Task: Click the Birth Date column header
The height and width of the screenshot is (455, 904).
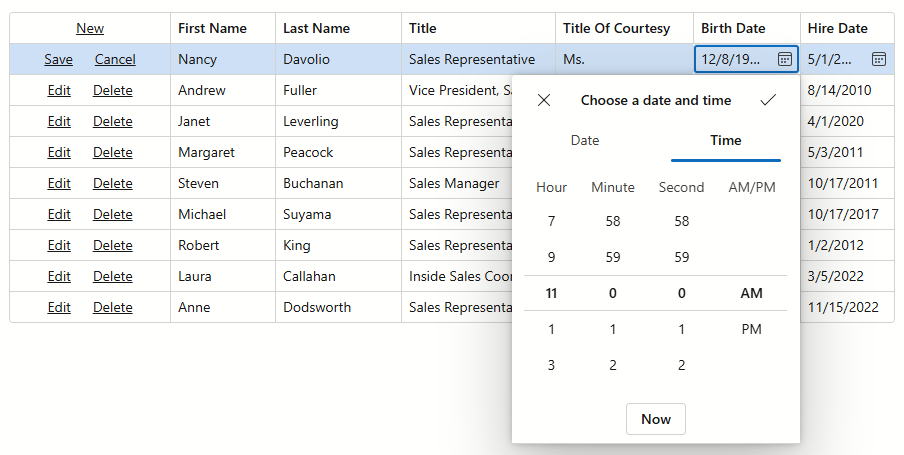Action: pyautogui.click(x=747, y=28)
